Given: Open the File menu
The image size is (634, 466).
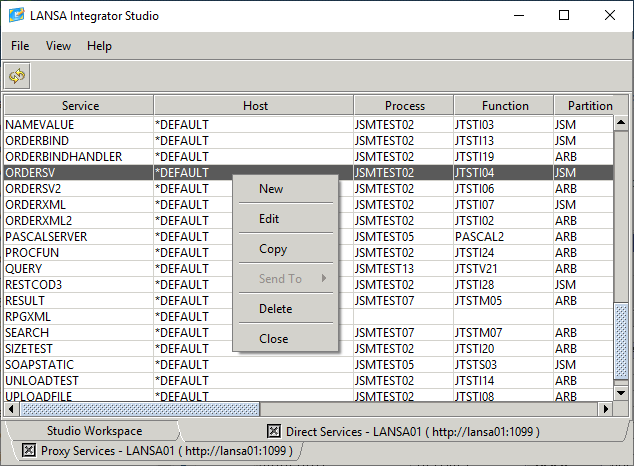Looking at the screenshot, I should tap(20, 46).
